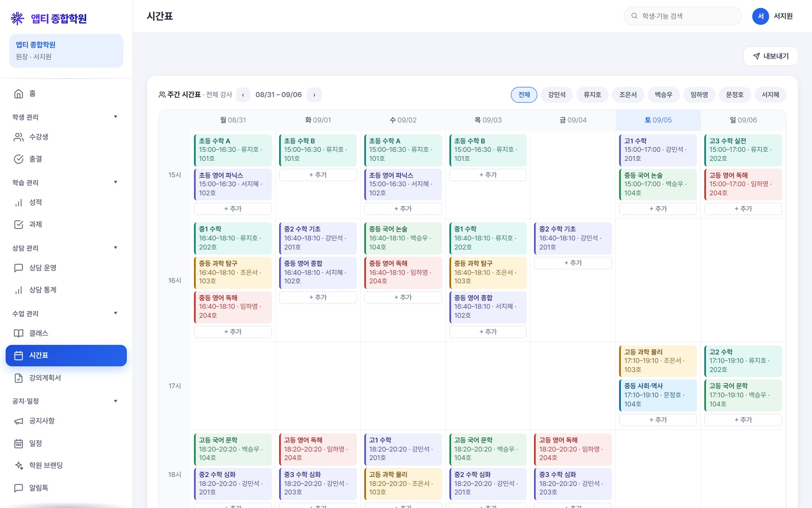812x508 pixels.
Task: Open the 앱티 종합학원 원장 profile card
Action: [x=66, y=51]
